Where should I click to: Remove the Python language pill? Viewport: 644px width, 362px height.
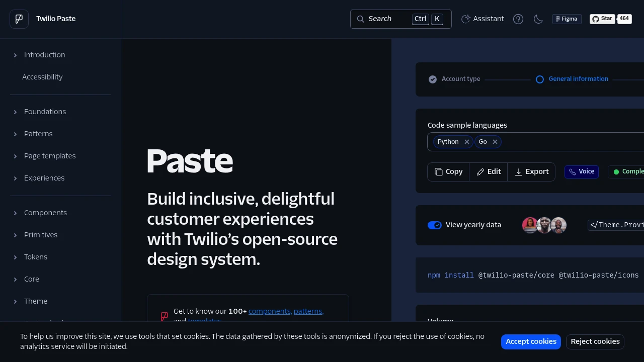pos(467,142)
